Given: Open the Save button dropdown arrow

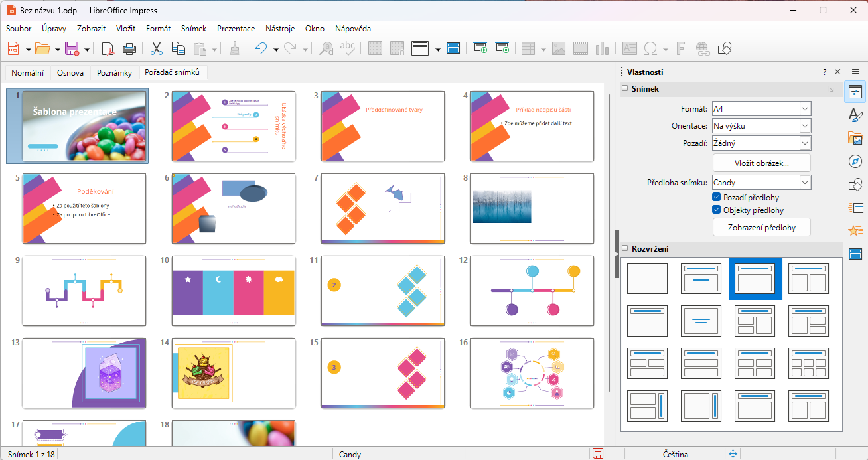Looking at the screenshot, I should pyautogui.click(x=86, y=49).
